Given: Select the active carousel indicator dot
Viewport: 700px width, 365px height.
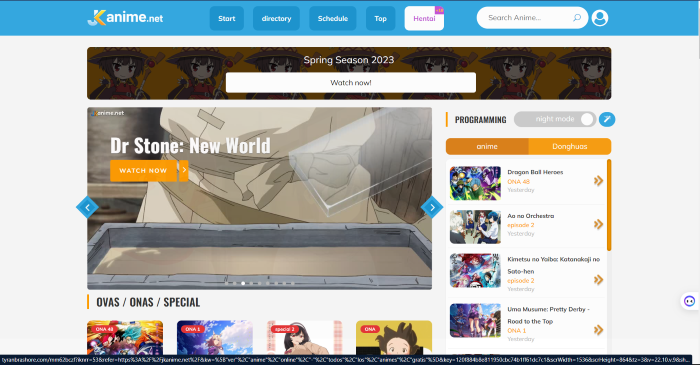Looking at the screenshot, I should 243,283.
